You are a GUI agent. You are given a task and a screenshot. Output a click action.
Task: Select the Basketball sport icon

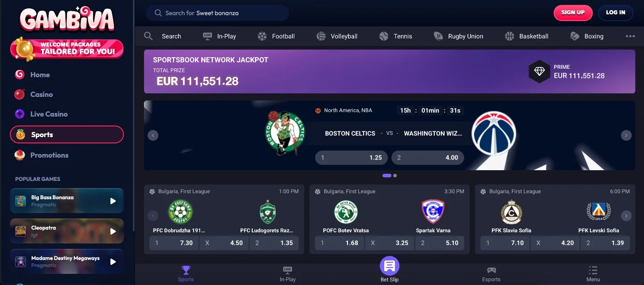(509, 36)
